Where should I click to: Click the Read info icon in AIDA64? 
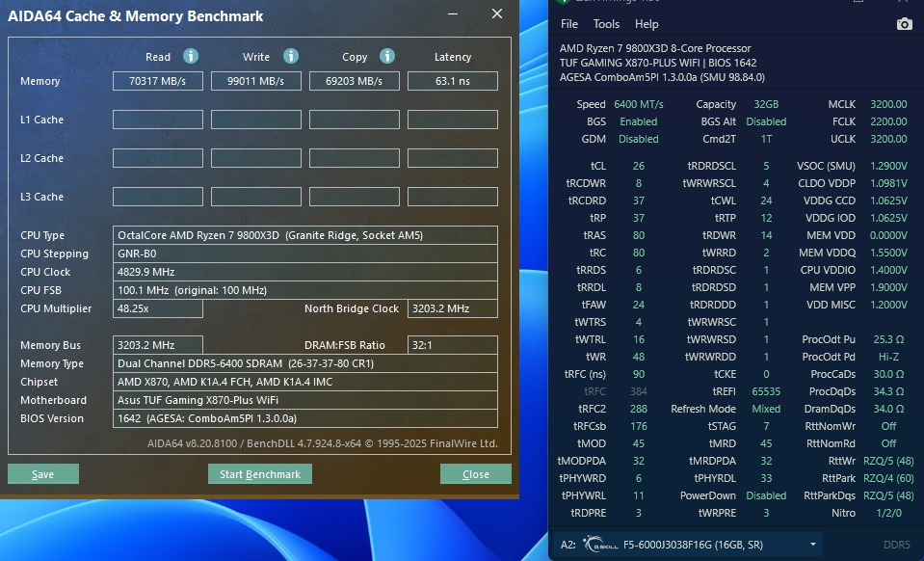pos(191,56)
